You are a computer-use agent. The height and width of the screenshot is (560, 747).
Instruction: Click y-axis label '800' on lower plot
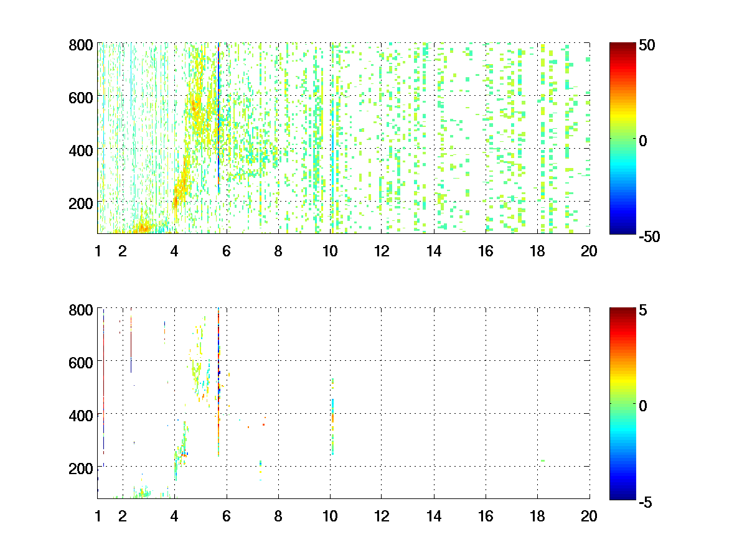click(81, 309)
